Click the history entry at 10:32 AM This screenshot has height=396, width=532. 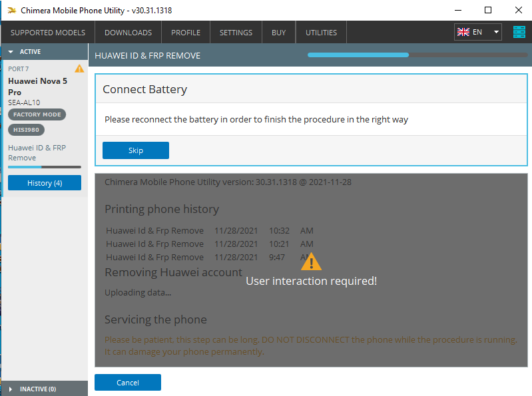click(210, 230)
